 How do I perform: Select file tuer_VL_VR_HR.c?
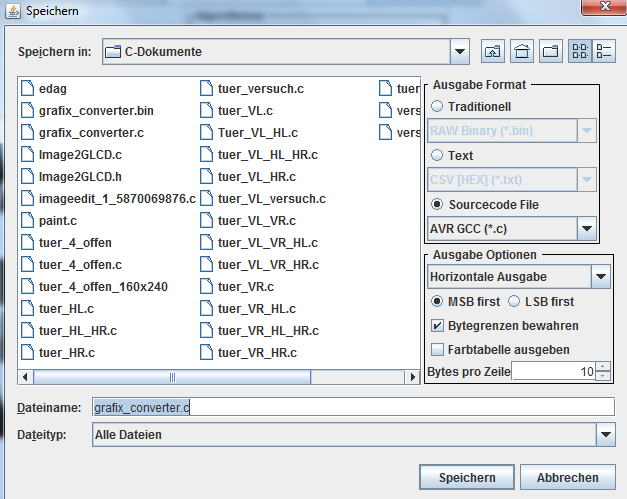[x=260, y=264]
